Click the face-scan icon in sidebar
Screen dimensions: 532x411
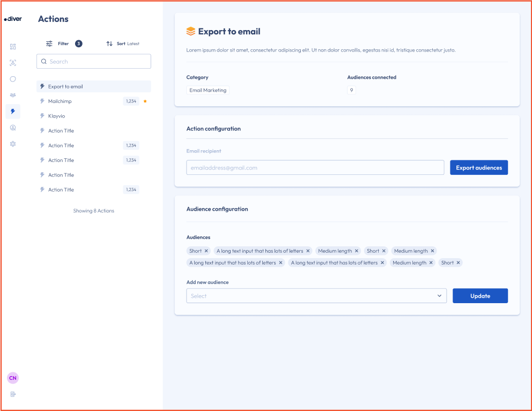13,63
